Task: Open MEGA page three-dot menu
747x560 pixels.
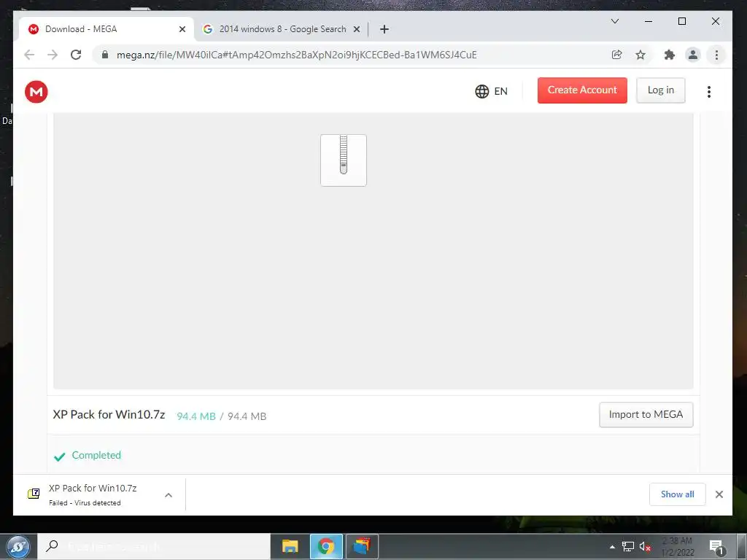Action: [709, 91]
